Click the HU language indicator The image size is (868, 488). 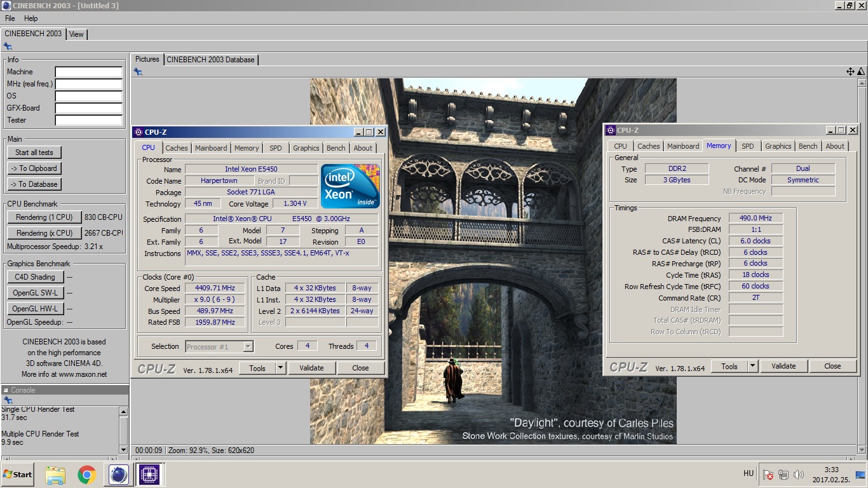point(749,473)
